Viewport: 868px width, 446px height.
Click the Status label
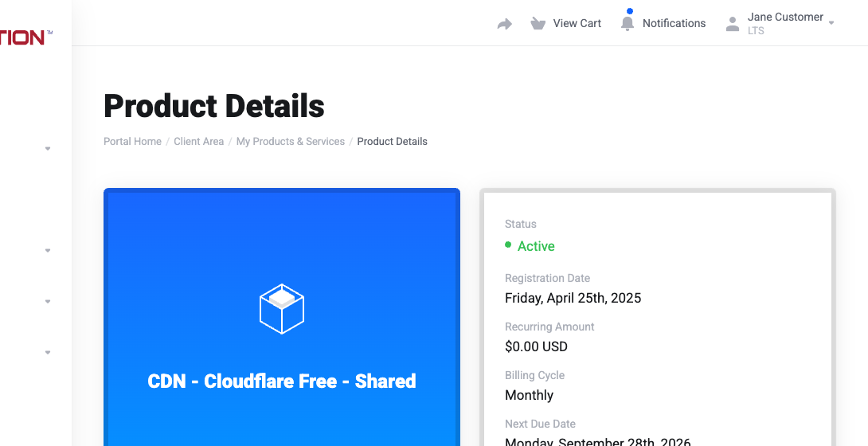[x=520, y=224]
